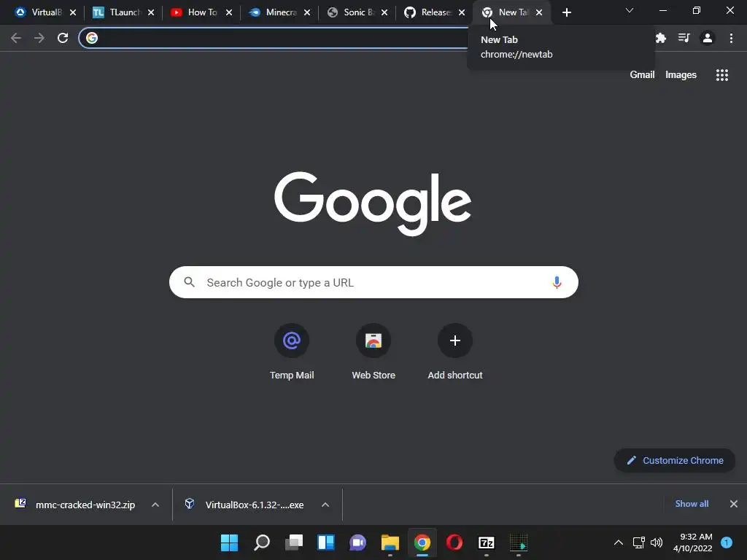The height and width of the screenshot is (560, 747).
Task: Reload the current page
Action: tap(63, 38)
